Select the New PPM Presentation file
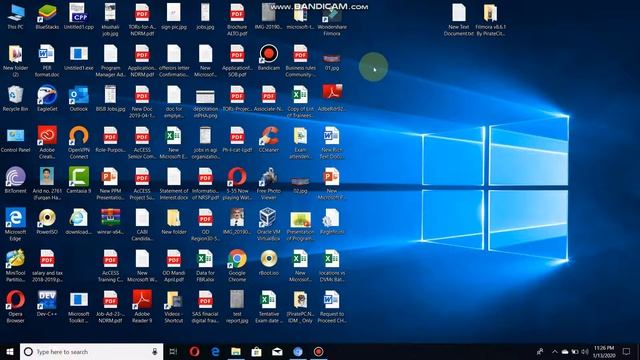 (x=110, y=183)
